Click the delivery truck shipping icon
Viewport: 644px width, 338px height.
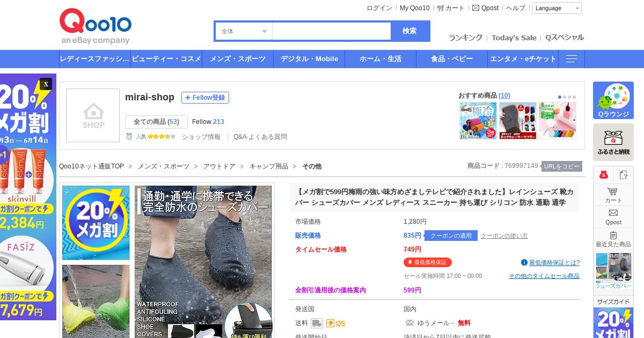click(x=317, y=324)
